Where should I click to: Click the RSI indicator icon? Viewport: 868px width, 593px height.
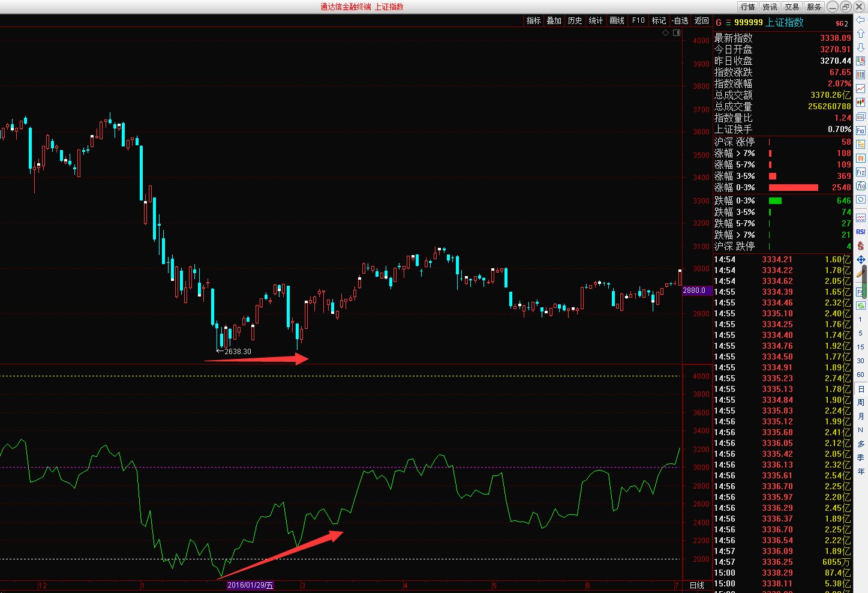point(860,232)
